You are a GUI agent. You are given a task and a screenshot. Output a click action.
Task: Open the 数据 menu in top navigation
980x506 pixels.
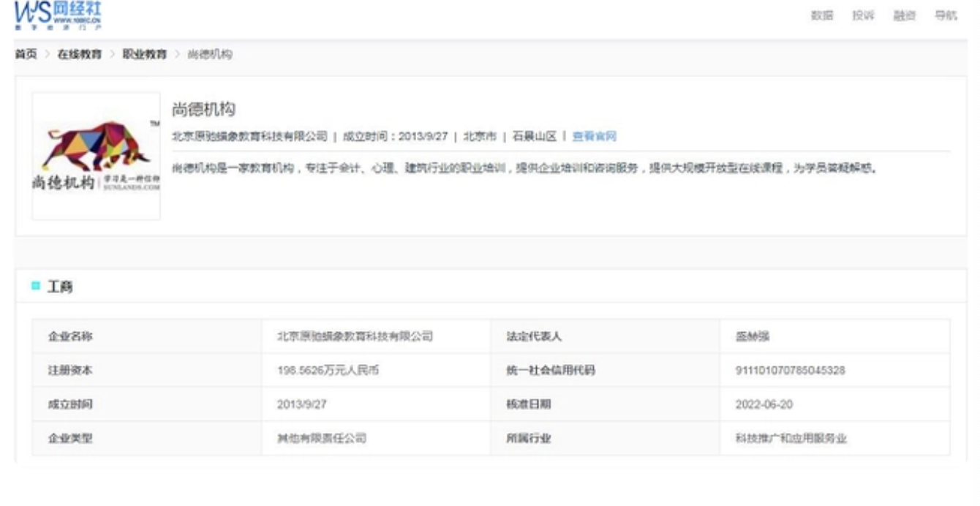coord(821,15)
